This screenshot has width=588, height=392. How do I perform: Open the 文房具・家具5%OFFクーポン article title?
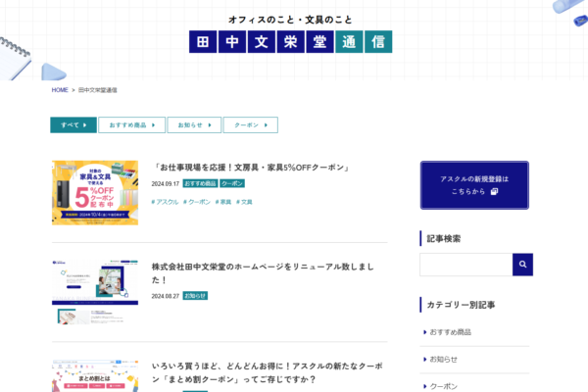point(251,168)
